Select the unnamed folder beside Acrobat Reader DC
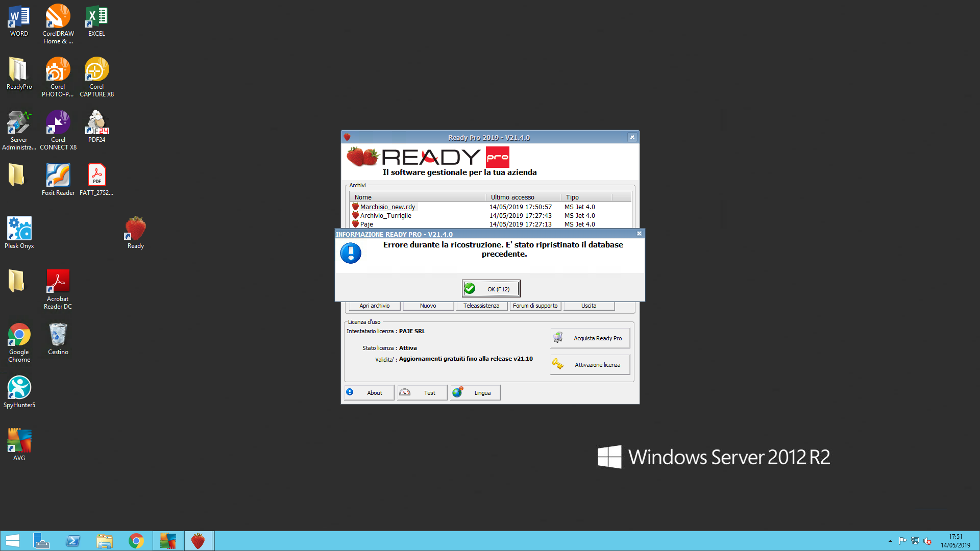The height and width of the screenshot is (551, 980). [x=16, y=281]
